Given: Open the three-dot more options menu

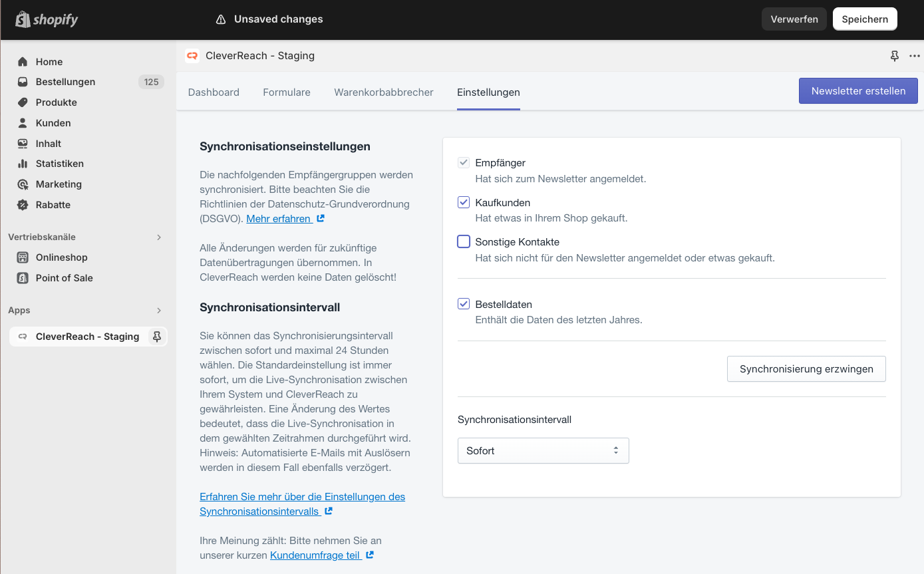Looking at the screenshot, I should click(915, 56).
